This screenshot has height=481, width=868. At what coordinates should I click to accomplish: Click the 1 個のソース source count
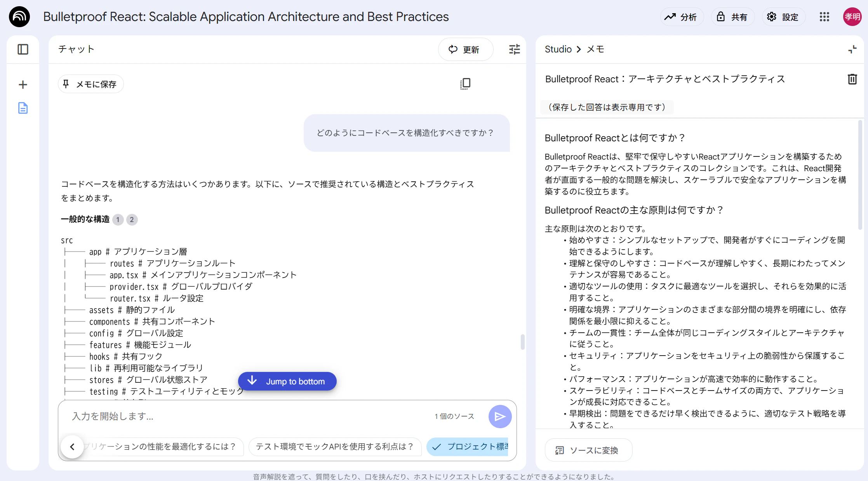454,417
